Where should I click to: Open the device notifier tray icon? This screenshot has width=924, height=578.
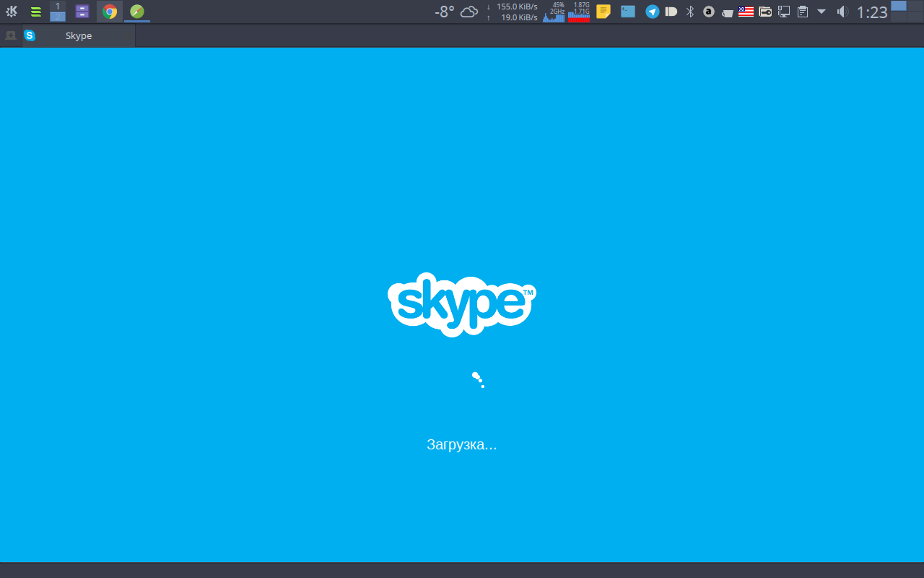784,12
